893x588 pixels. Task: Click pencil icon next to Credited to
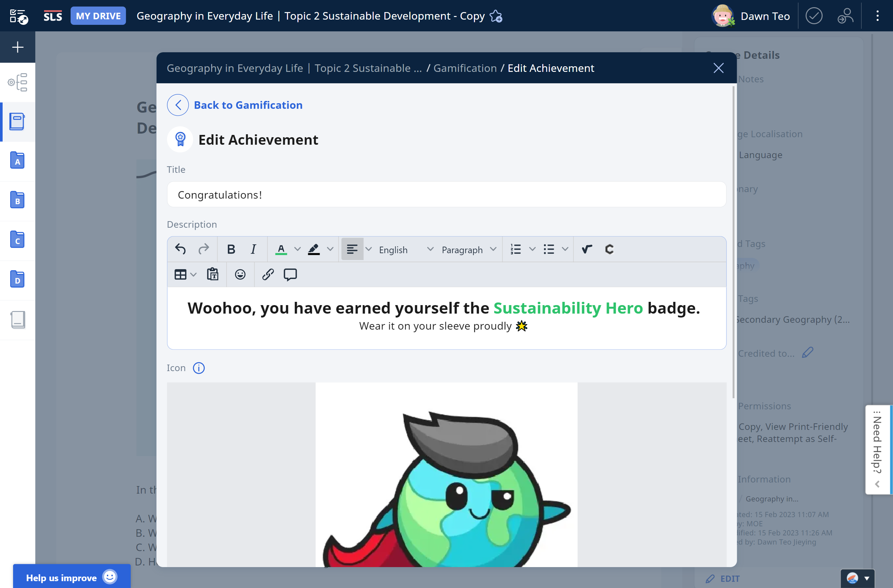click(807, 352)
